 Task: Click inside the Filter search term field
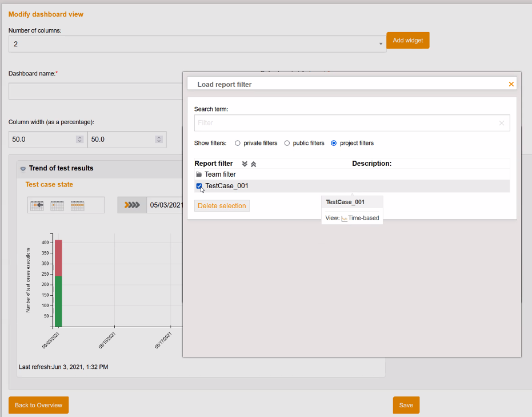343,123
